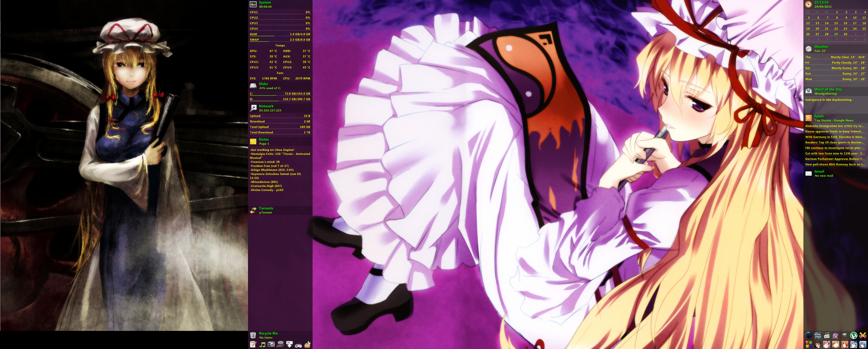868x349 pixels.
Task: Click the Total Download 1 TB row
Action: click(280, 132)
